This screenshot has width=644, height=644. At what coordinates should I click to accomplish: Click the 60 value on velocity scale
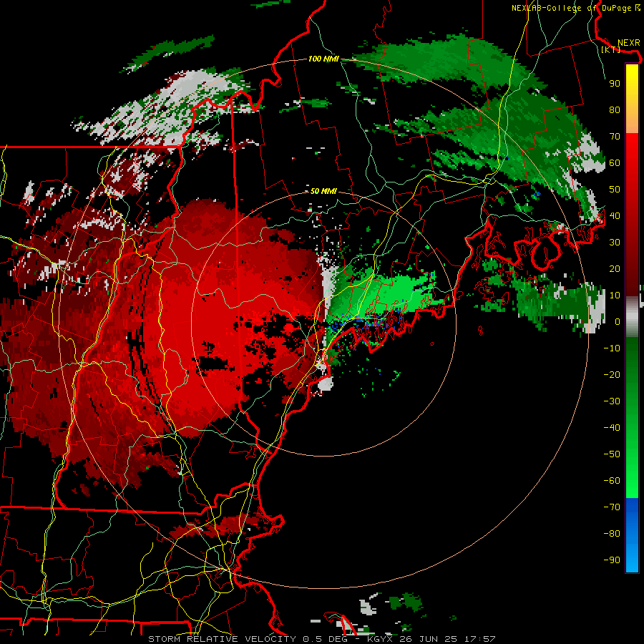(x=615, y=162)
